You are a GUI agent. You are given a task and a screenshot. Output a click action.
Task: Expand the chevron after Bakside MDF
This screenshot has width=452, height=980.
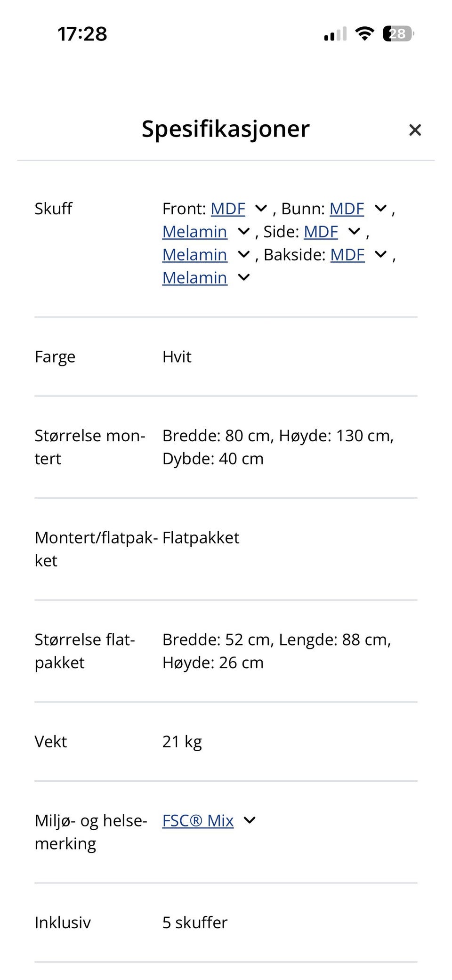(379, 254)
